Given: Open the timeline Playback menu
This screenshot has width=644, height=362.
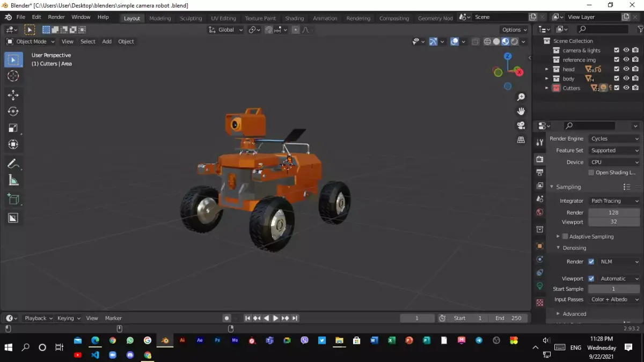Looking at the screenshot, I should click(38, 318).
